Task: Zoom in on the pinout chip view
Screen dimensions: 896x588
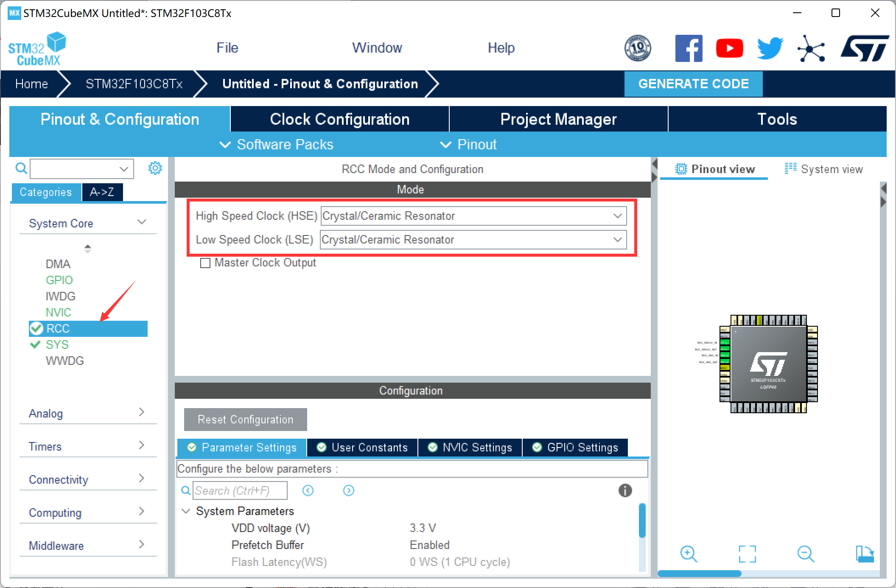Action: tap(689, 554)
